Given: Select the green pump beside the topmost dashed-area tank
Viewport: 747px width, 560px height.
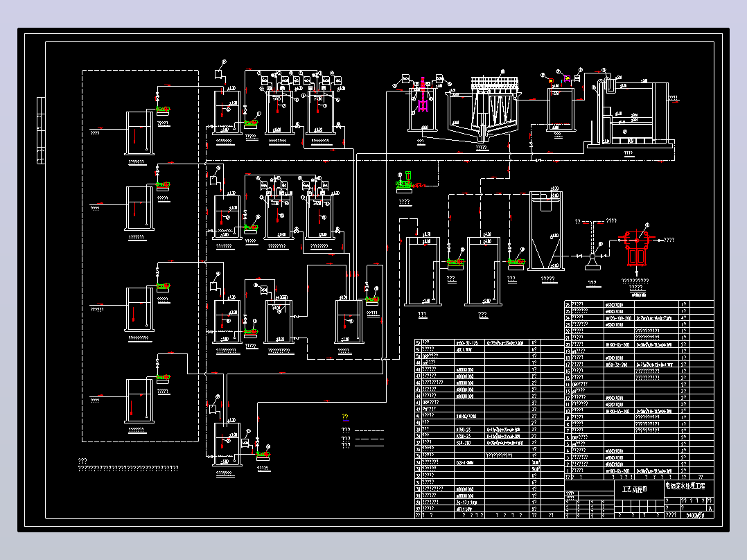Looking at the screenshot, I should [163, 111].
